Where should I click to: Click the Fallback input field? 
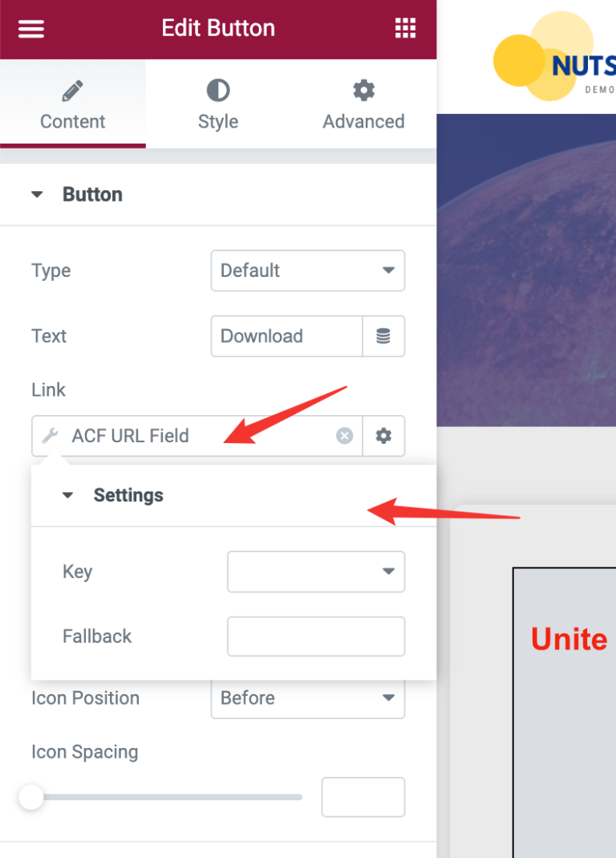pyautogui.click(x=316, y=636)
